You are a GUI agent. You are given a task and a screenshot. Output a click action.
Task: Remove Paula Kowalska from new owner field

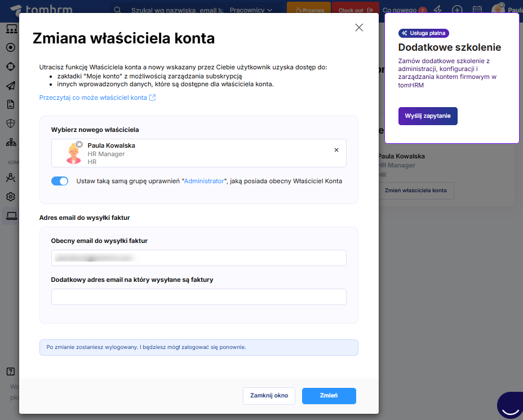336,150
